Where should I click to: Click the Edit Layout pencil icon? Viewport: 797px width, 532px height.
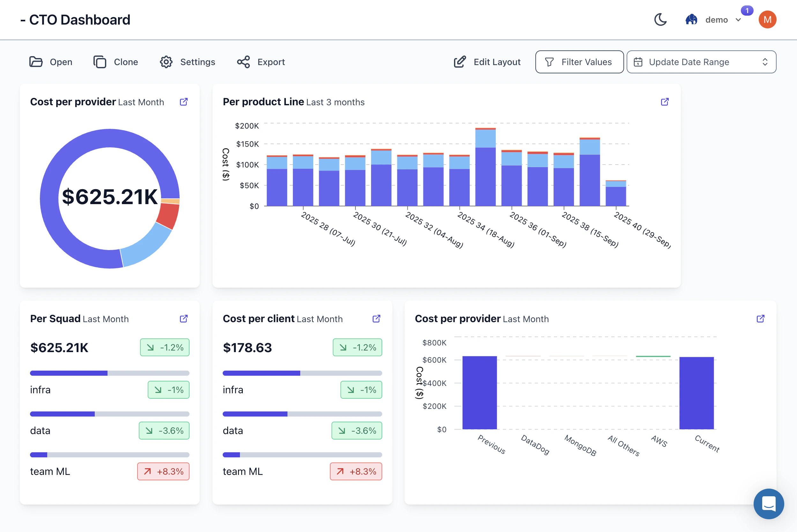click(459, 62)
